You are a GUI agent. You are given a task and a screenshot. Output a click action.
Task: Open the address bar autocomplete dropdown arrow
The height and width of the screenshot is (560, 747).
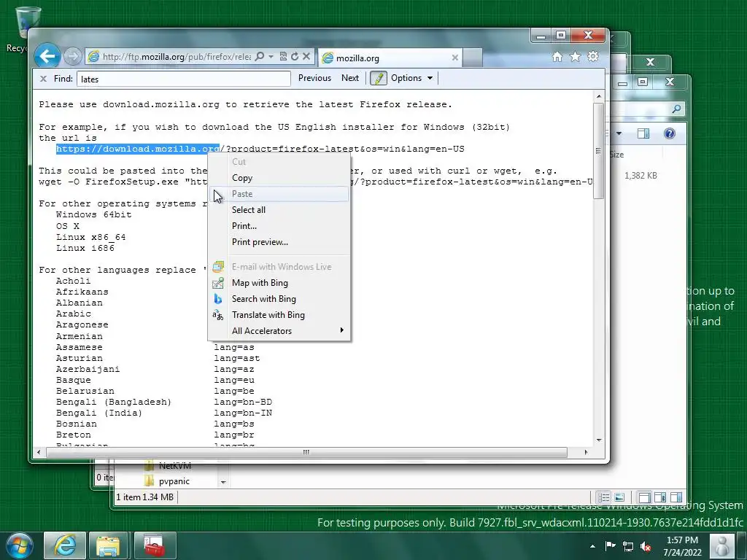coord(271,56)
